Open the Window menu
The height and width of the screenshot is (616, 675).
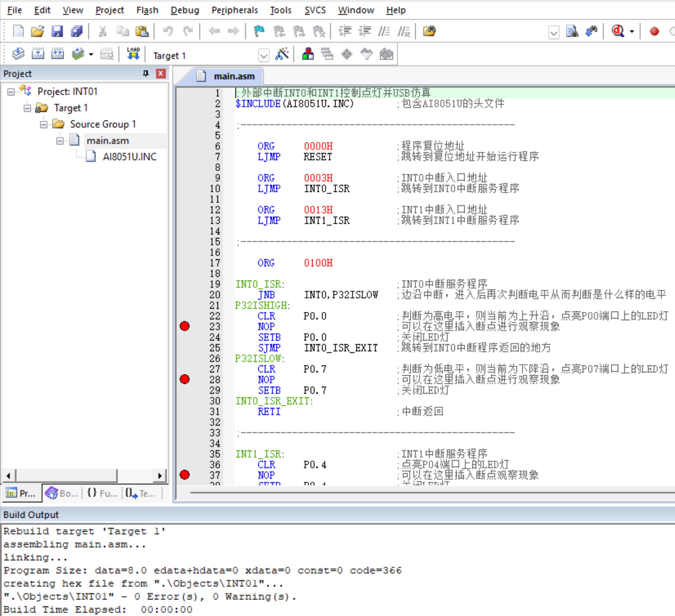355,10
